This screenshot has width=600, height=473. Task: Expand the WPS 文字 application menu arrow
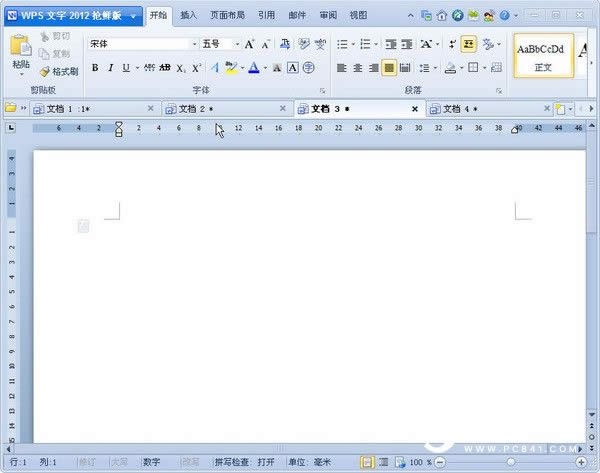tap(132, 16)
